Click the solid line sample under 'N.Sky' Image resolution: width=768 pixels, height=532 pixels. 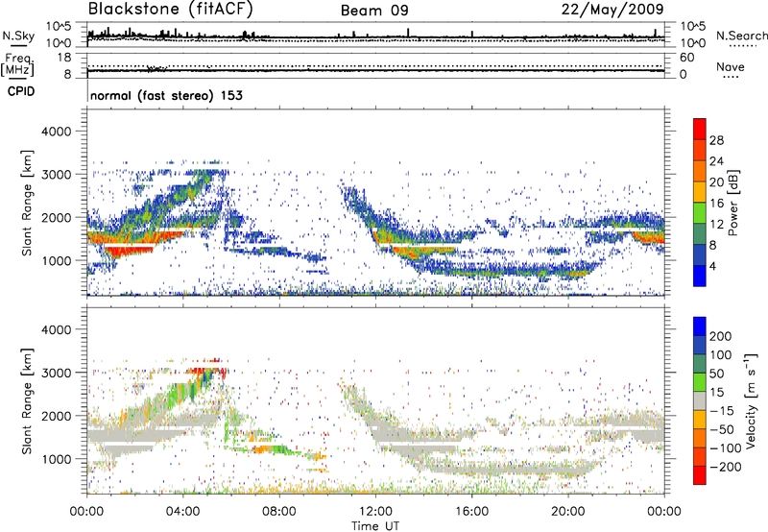(18, 45)
